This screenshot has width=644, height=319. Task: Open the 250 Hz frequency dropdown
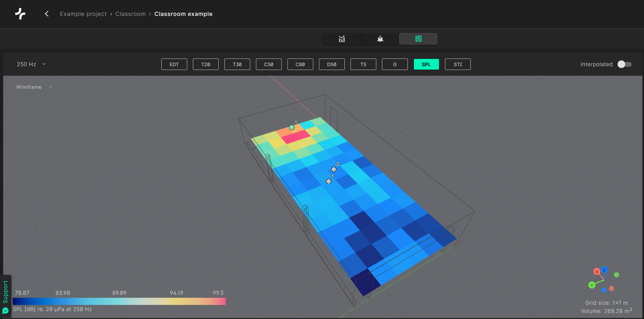coord(31,64)
